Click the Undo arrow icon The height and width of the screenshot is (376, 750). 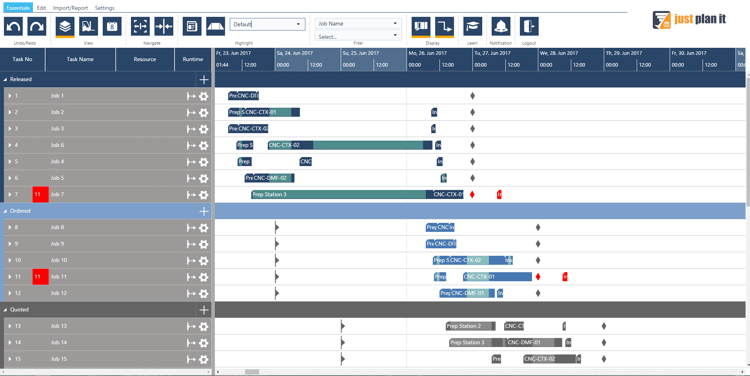(x=13, y=26)
